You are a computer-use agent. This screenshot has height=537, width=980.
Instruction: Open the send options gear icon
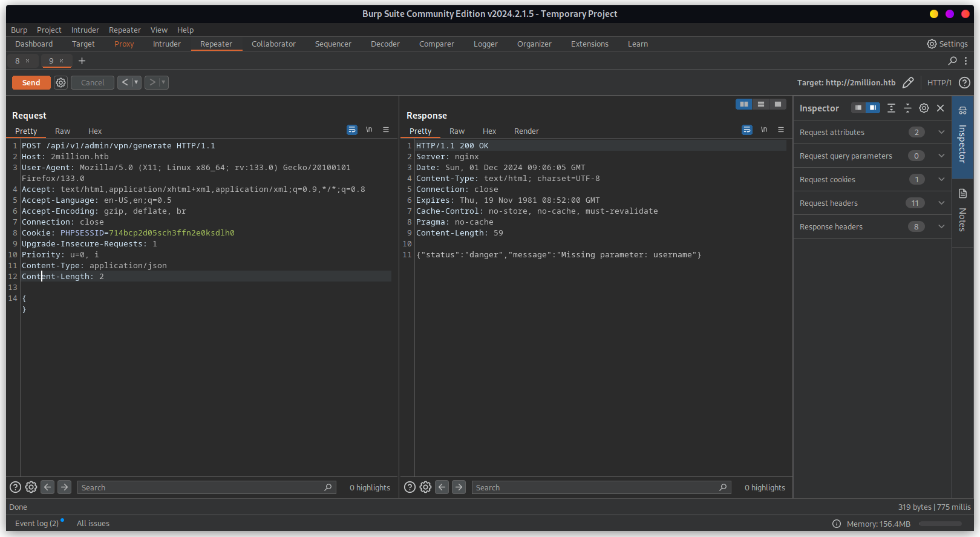pos(60,82)
